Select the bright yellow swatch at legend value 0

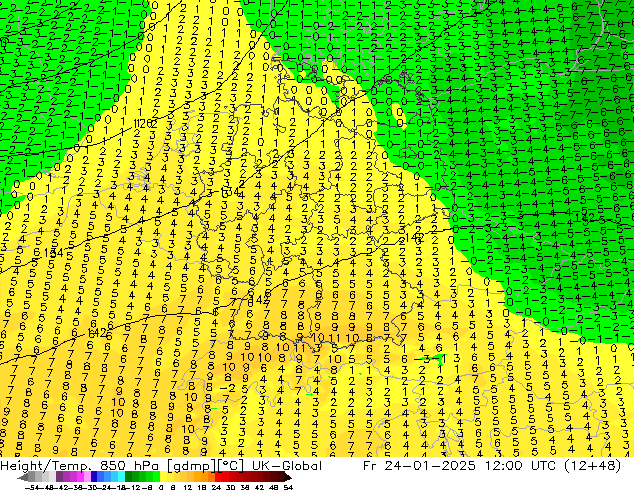point(163,477)
